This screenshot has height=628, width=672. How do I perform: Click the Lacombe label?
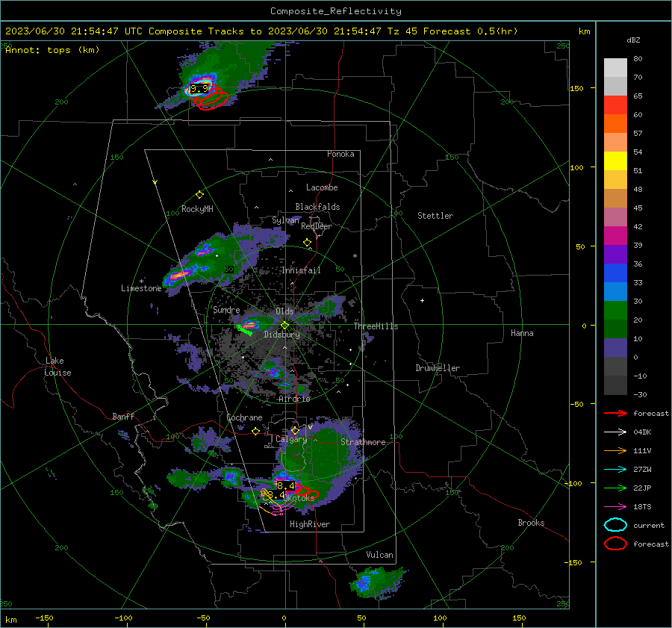click(x=322, y=187)
